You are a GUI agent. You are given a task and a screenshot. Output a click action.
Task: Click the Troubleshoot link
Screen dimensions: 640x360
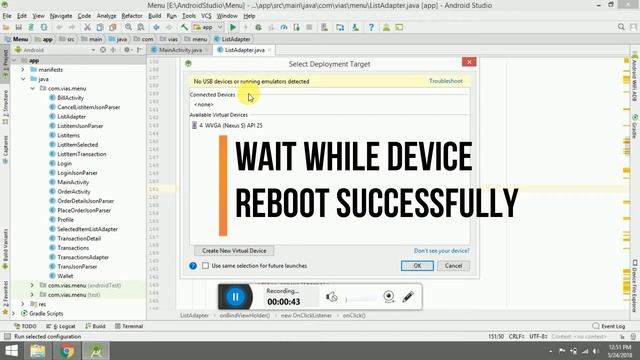(x=446, y=81)
